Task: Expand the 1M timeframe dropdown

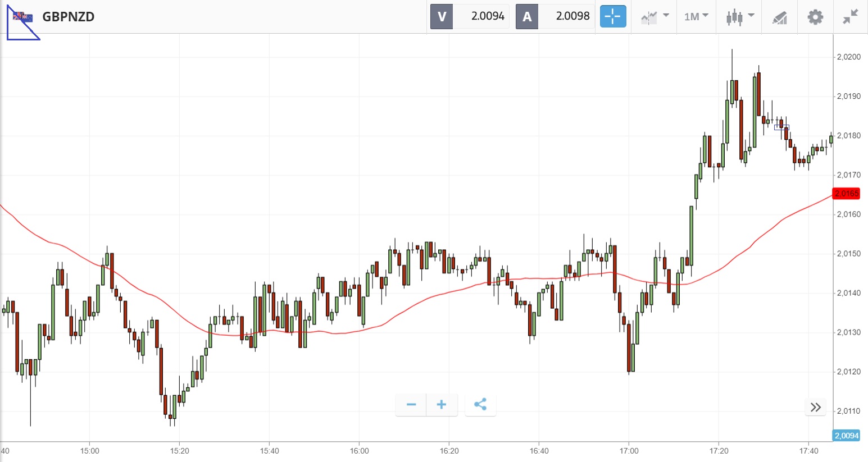Action: [x=696, y=16]
